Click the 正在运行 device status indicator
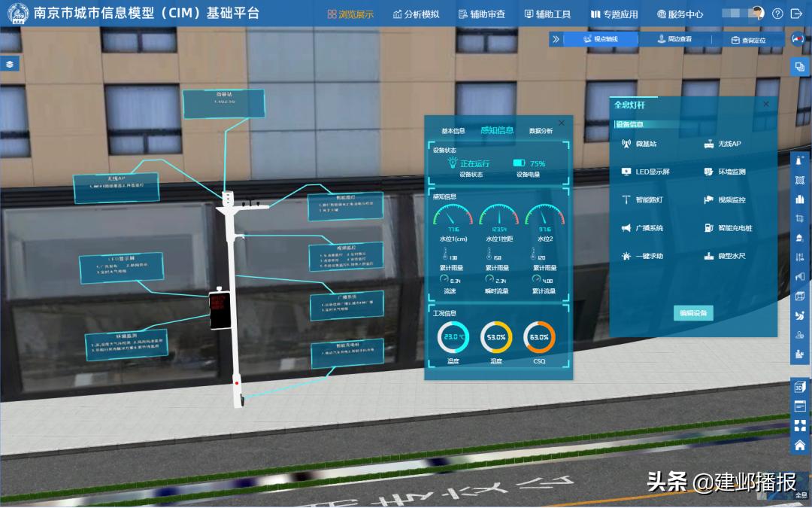Screen dimensions: 812x508 [x=469, y=163]
